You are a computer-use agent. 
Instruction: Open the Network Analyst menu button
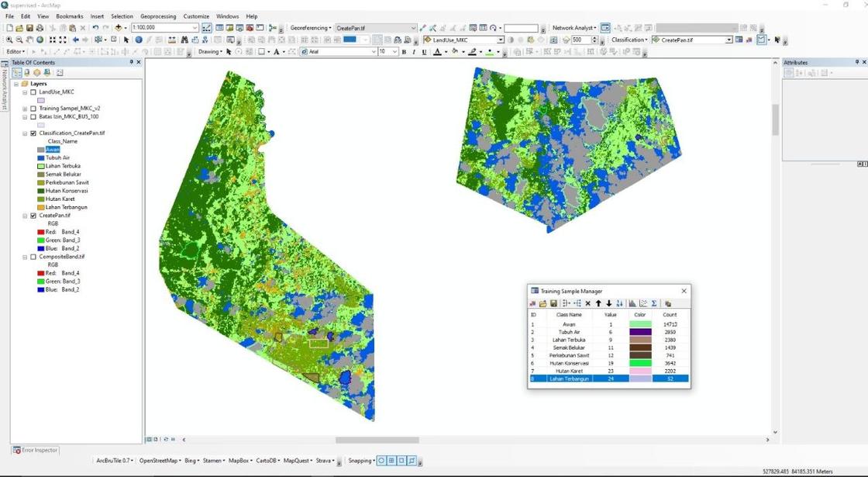point(574,28)
